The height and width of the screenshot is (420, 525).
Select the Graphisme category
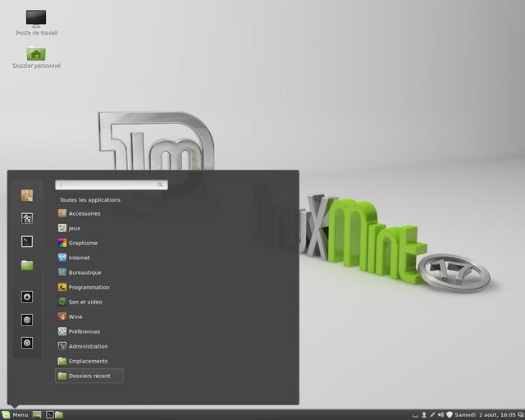(x=82, y=243)
